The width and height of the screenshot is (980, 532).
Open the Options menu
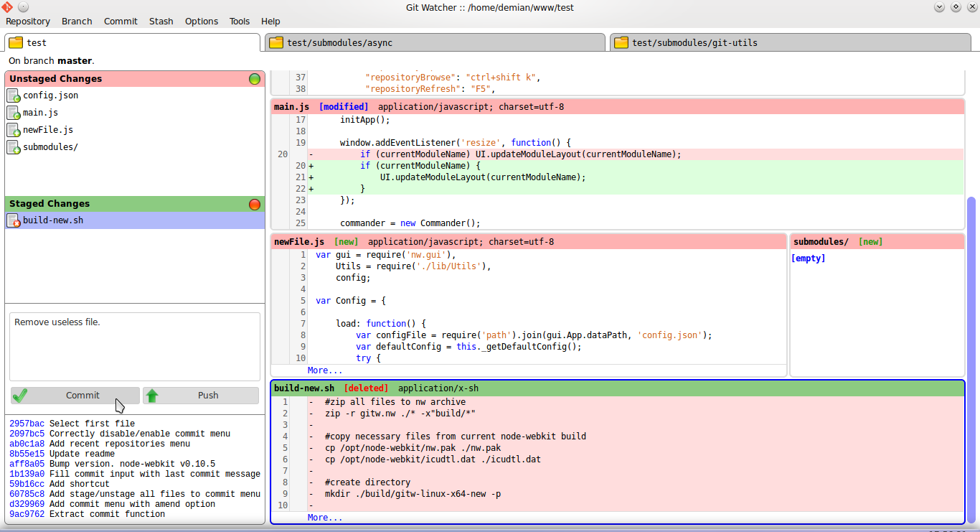tap(202, 22)
